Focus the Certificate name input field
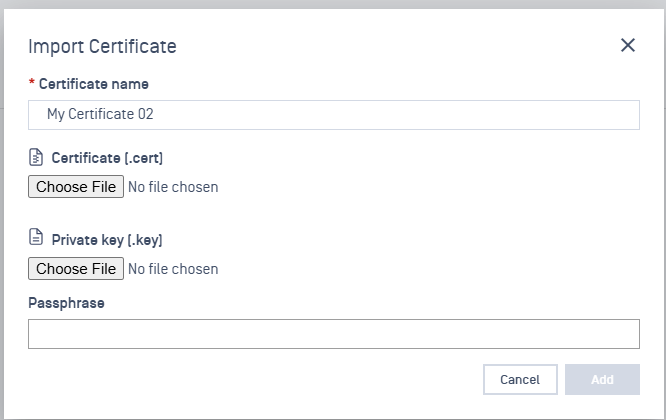Image resolution: width=666 pixels, height=420 pixels. tap(333, 115)
